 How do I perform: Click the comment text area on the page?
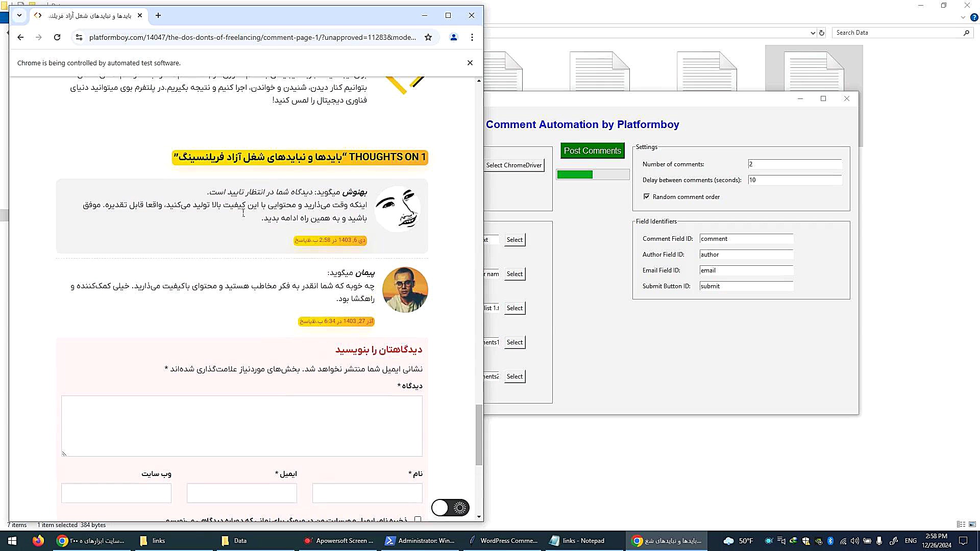coord(242,426)
